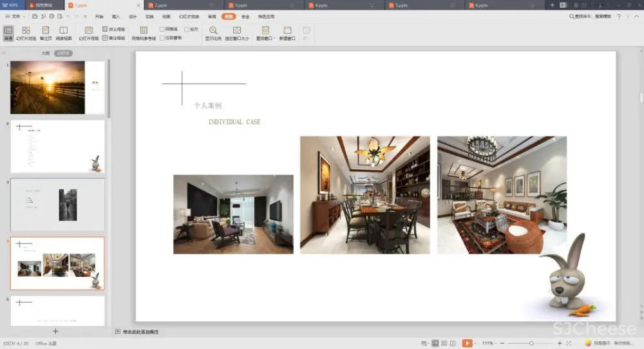Click the zoom slider in status bar

coord(531,343)
